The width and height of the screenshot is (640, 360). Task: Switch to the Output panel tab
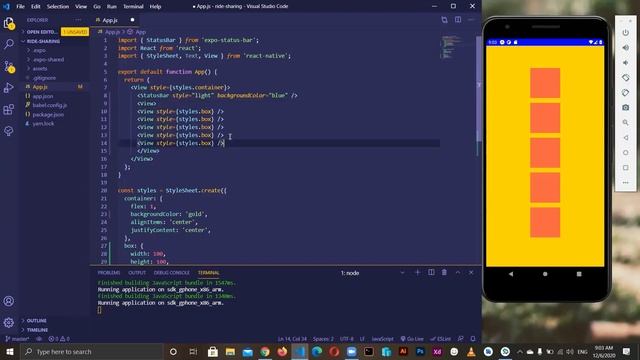137,273
